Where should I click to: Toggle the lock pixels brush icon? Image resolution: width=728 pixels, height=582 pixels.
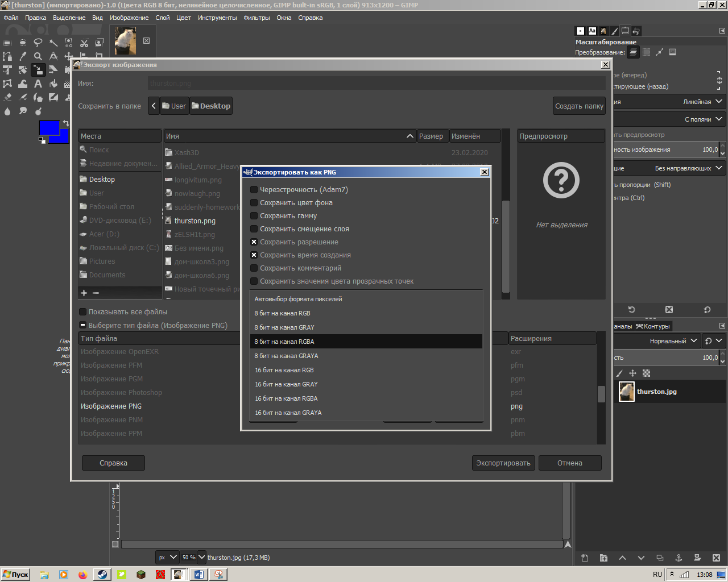click(619, 373)
